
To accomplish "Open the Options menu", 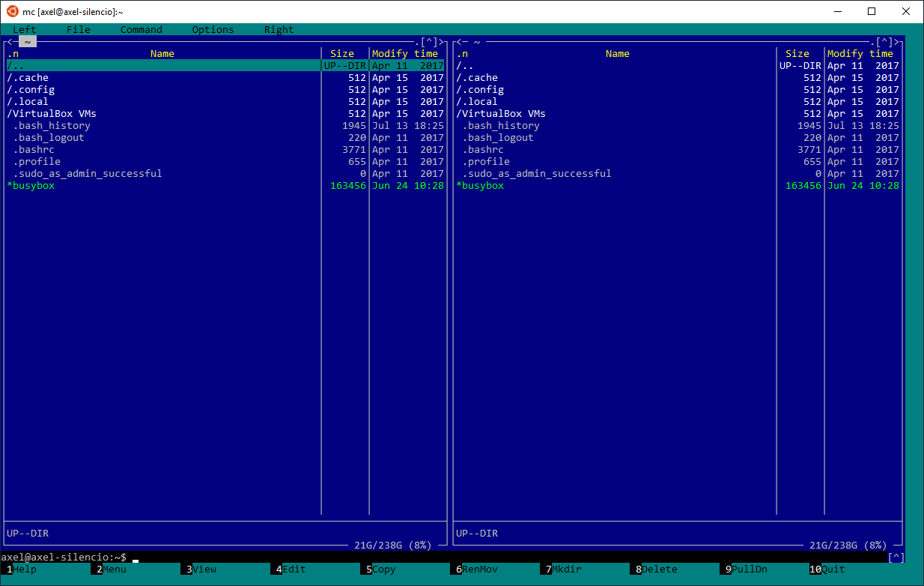I will 213,30.
